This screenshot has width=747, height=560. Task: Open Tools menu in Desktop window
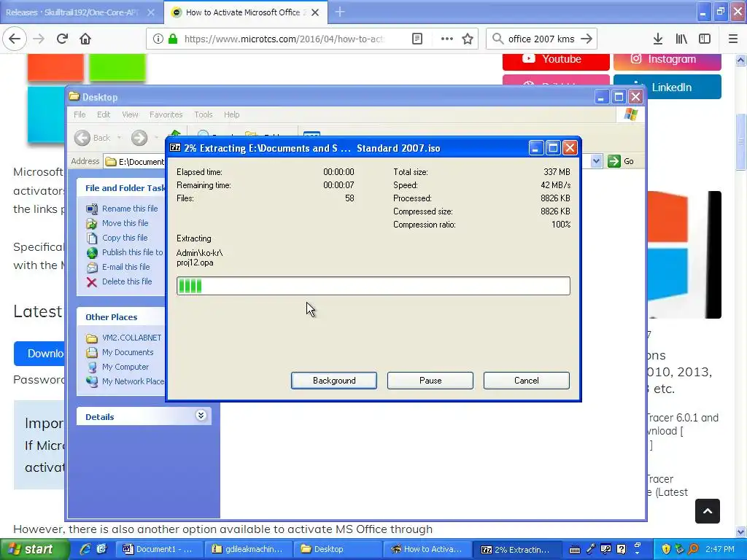coord(203,114)
